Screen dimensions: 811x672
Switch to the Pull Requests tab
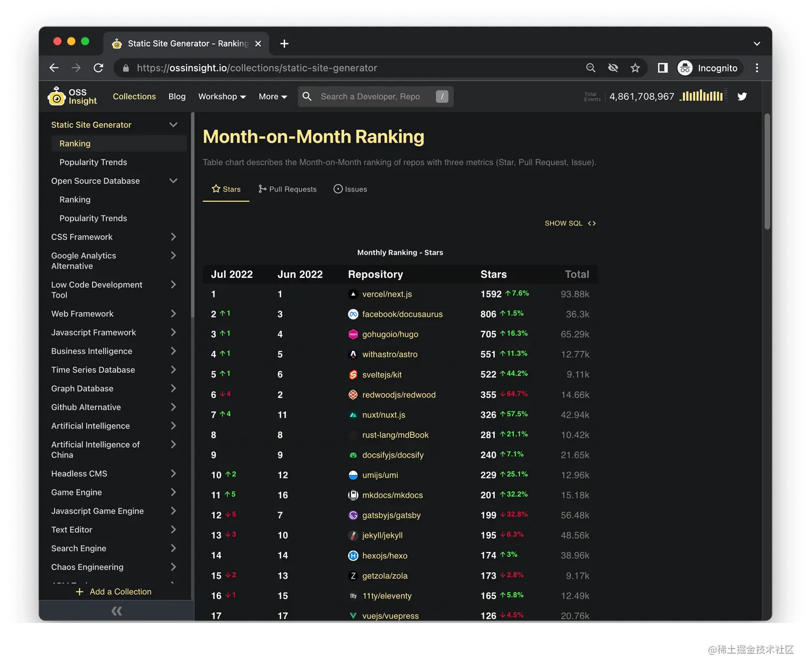point(287,189)
